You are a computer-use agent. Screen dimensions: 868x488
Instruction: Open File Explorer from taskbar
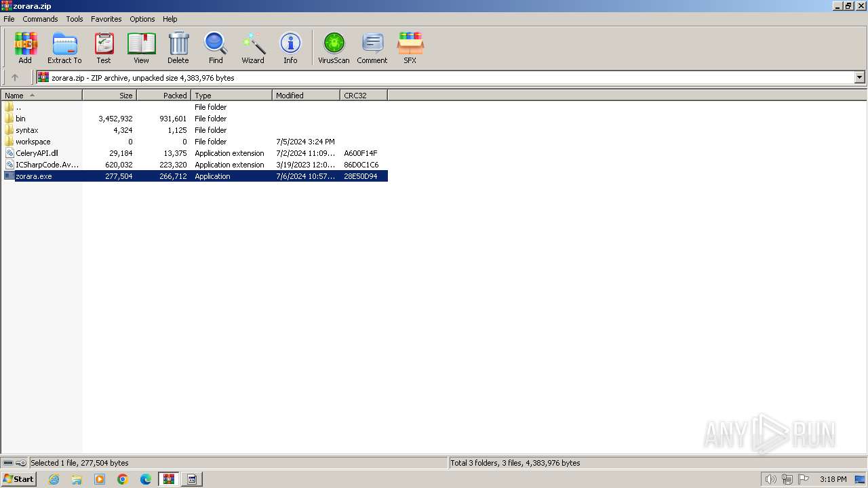pos(77,479)
